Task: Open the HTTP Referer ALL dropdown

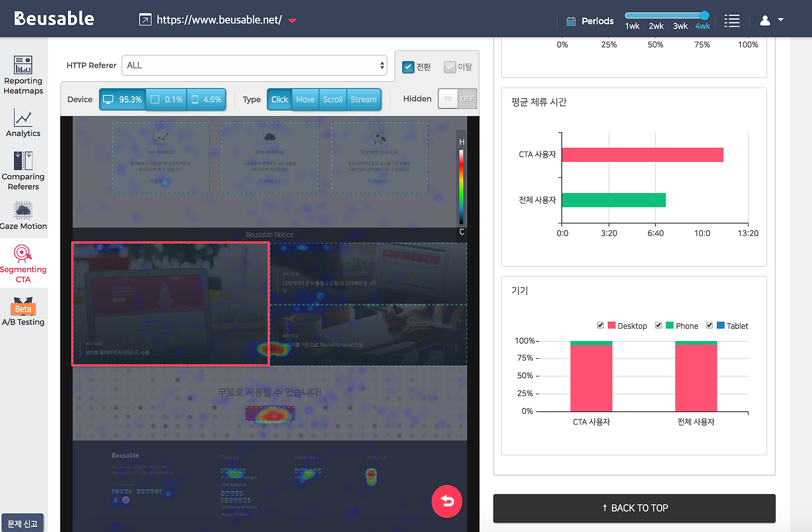Action: 254,65
